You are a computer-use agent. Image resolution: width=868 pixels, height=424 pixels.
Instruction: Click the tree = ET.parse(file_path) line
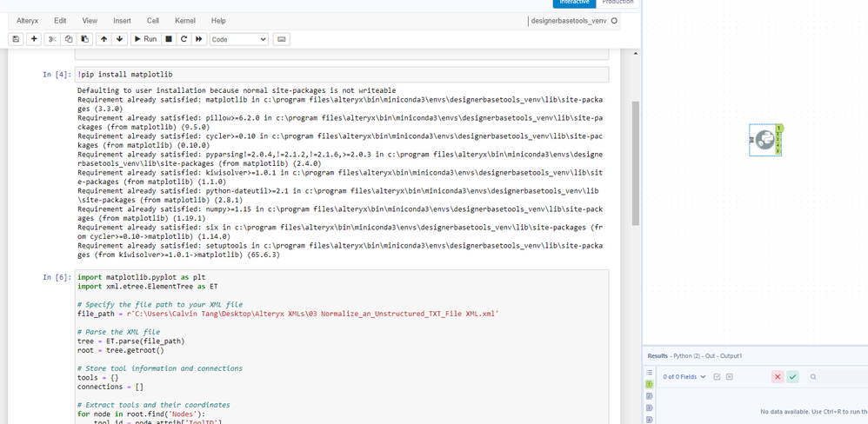[131, 341]
